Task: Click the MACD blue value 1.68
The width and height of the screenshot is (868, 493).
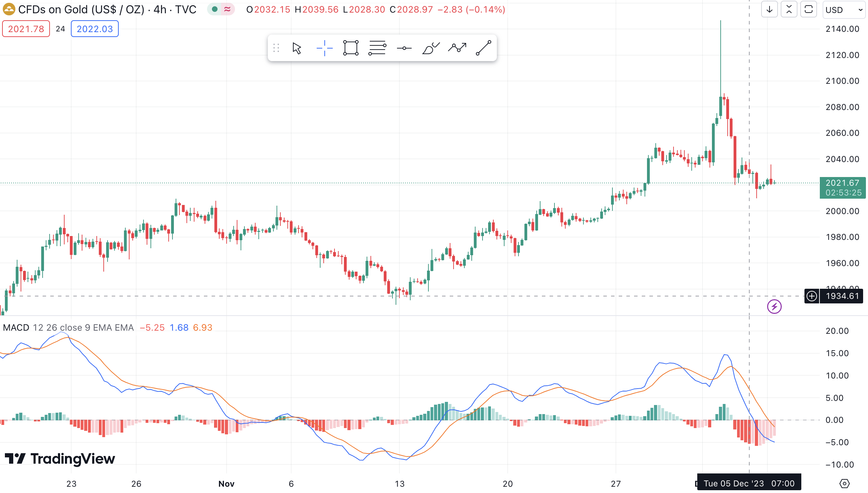Action: 179,328
